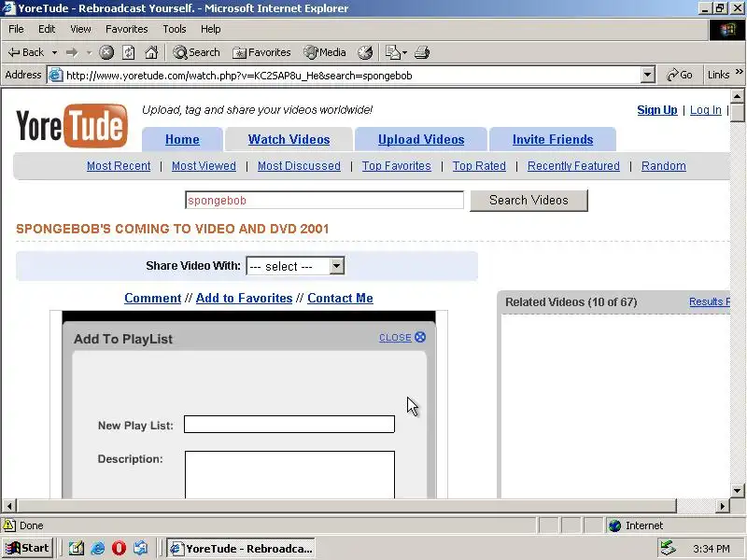Switch to the Home tab
Image resolution: width=747 pixels, height=560 pixels.
click(182, 139)
